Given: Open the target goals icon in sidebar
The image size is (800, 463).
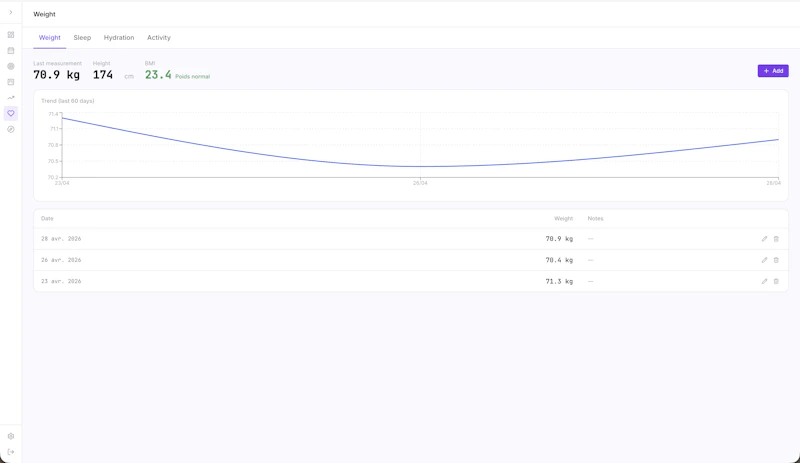Looking at the screenshot, I should coord(11,66).
